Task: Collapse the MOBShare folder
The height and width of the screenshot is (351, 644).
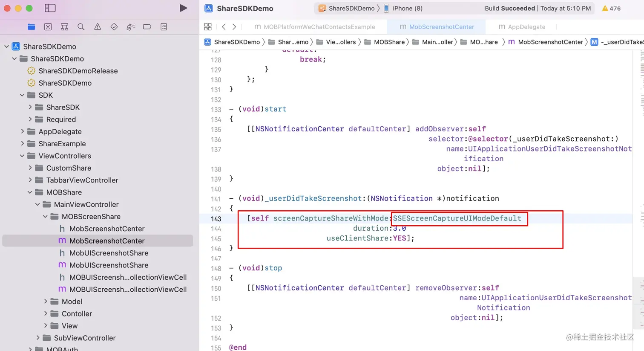Action: (x=30, y=192)
